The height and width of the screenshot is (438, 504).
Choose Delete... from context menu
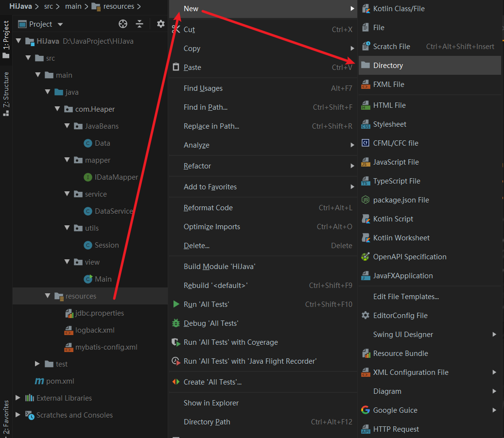click(x=263, y=246)
